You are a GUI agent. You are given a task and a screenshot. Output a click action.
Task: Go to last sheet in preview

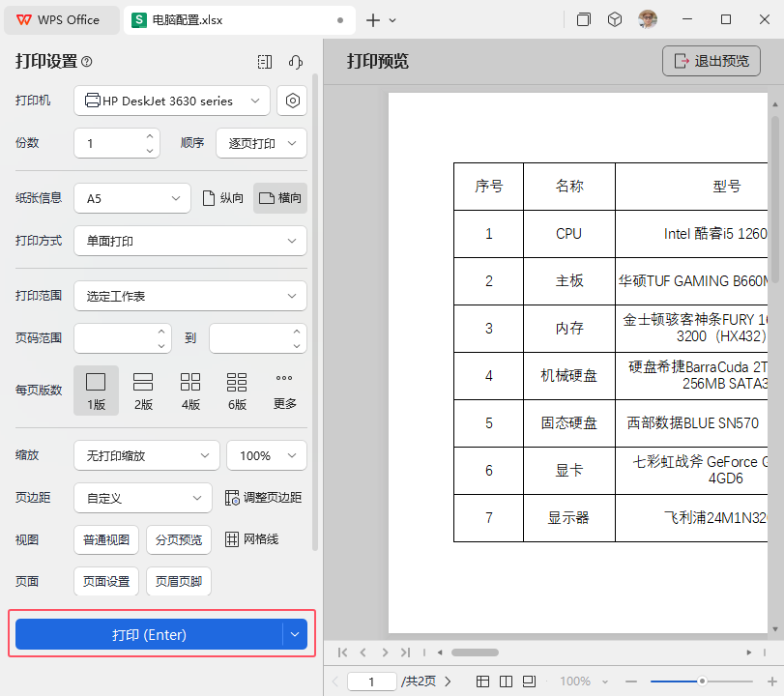(405, 652)
